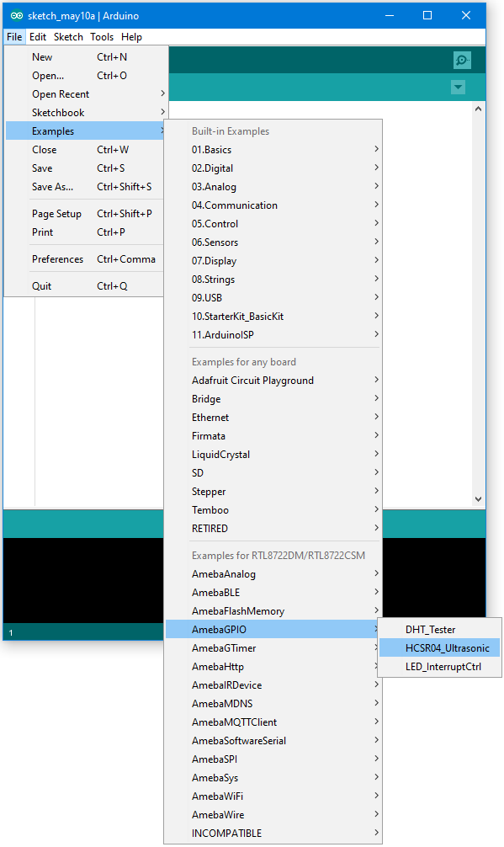Open AmebaSoftwareSerial examples submenu

coord(273,741)
